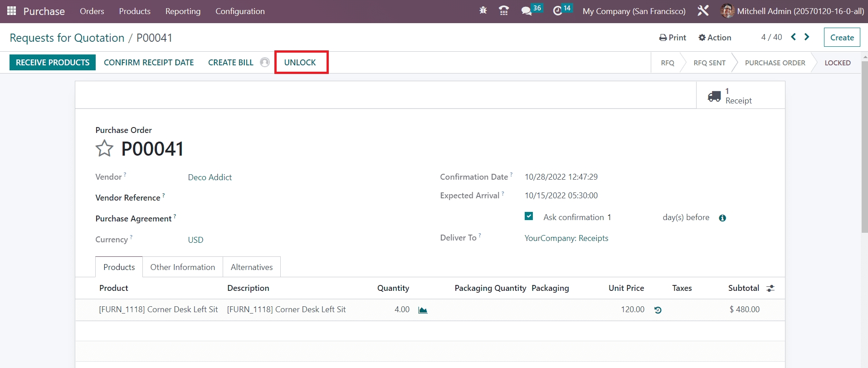This screenshot has width=868, height=368.
Task: Open the Action dropdown menu
Action: 715,38
